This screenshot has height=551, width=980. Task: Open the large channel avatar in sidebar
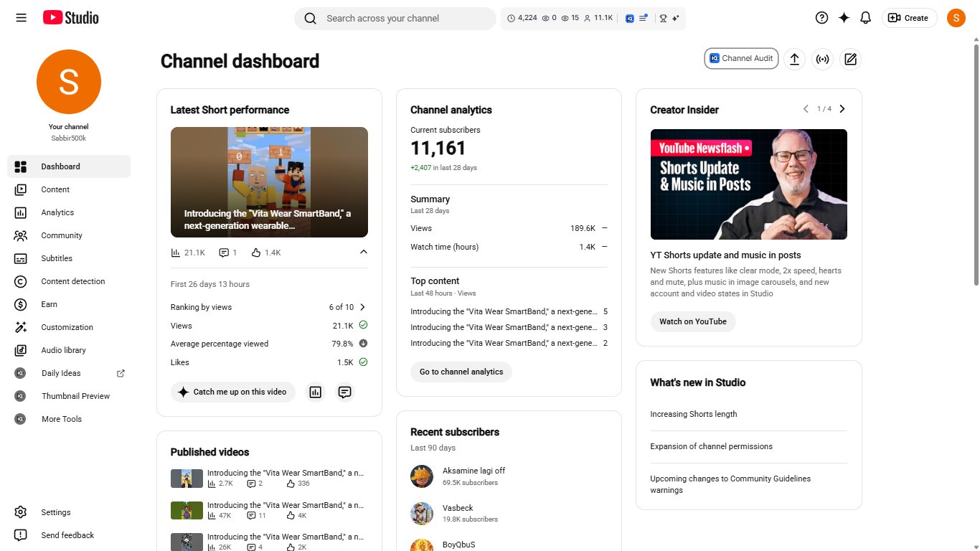coord(69,82)
